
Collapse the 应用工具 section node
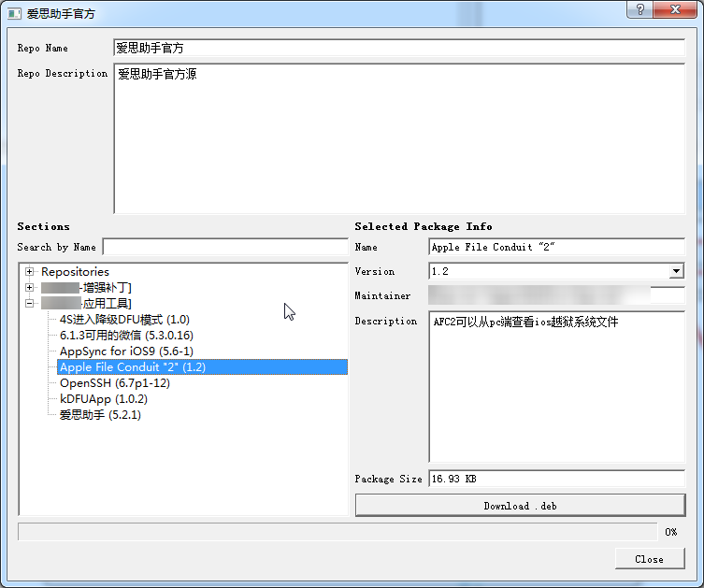(x=30, y=304)
